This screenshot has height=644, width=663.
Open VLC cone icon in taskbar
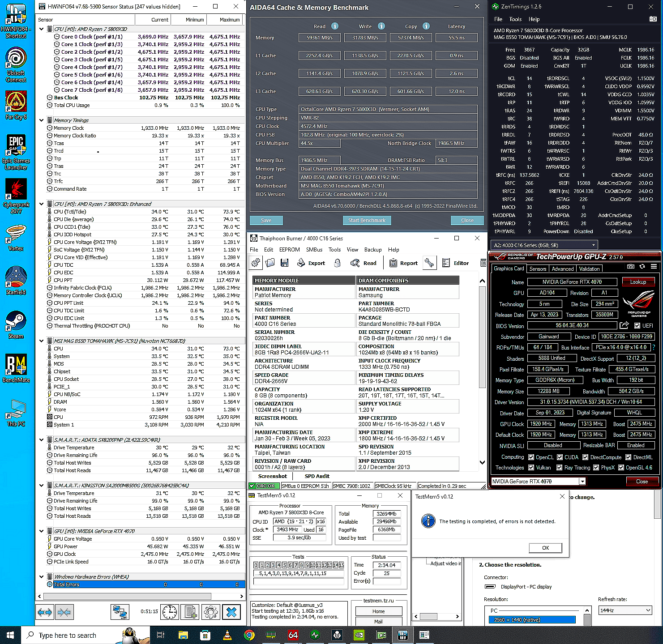click(227, 635)
